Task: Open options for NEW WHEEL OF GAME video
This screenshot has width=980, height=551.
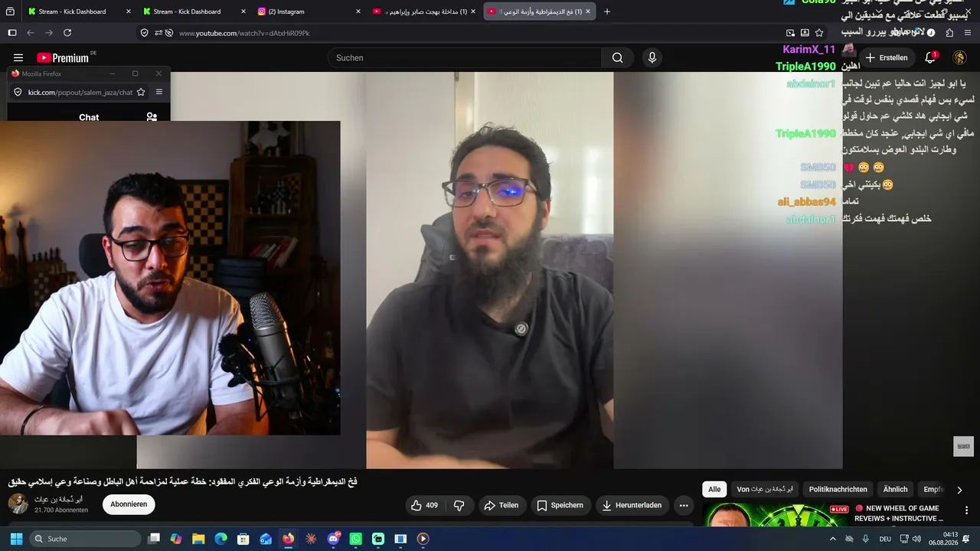Action: click(966, 510)
